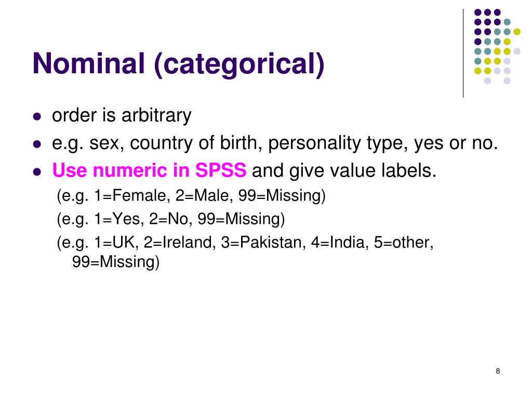Click the top-left dark purple dot in the decoration
This screenshot has height=399, width=532.
[478, 12]
